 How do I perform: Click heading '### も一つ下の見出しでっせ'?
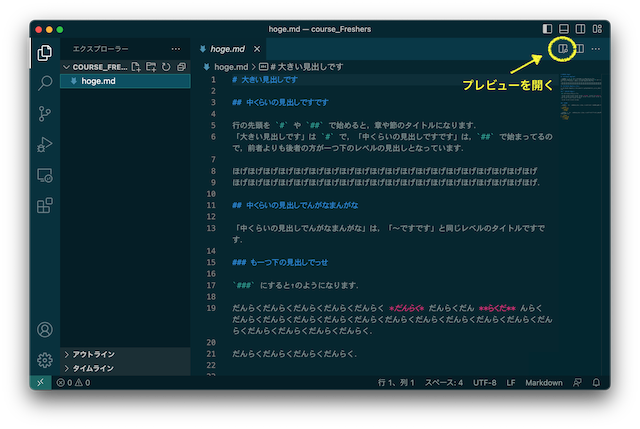tap(280, 262)
